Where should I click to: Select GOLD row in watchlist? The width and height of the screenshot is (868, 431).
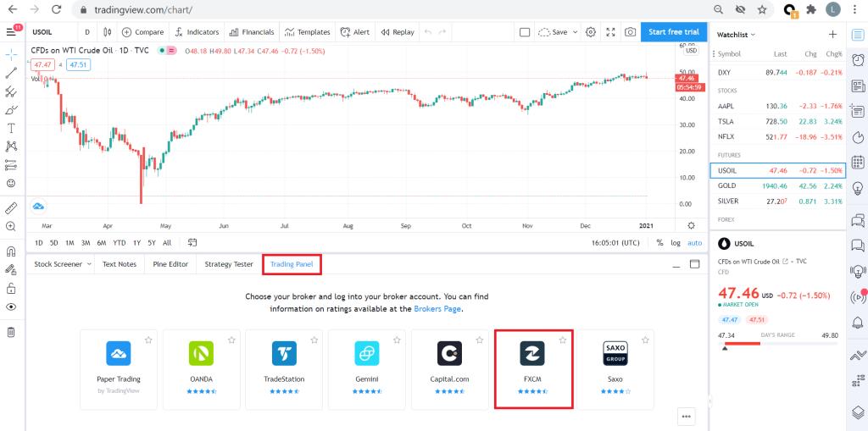coord(778,186)
